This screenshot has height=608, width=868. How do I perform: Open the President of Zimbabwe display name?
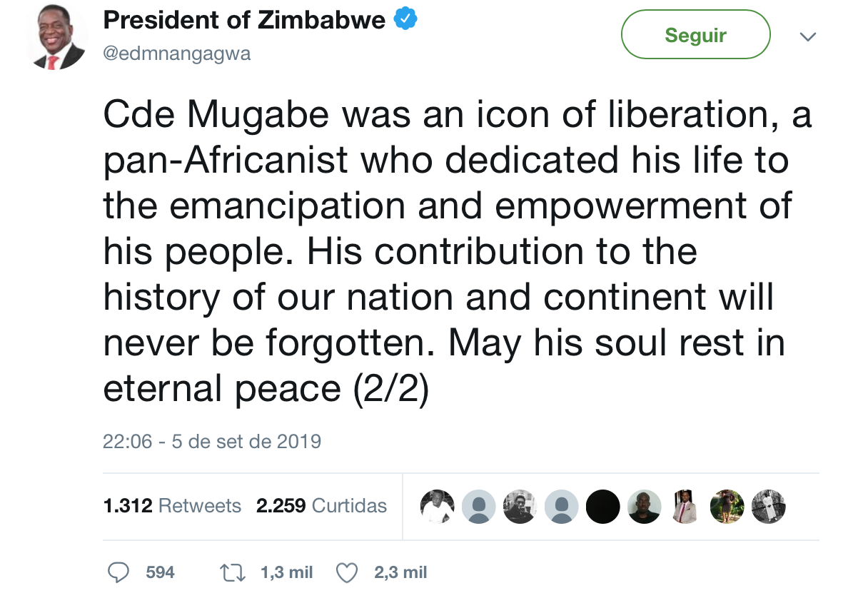245,21
